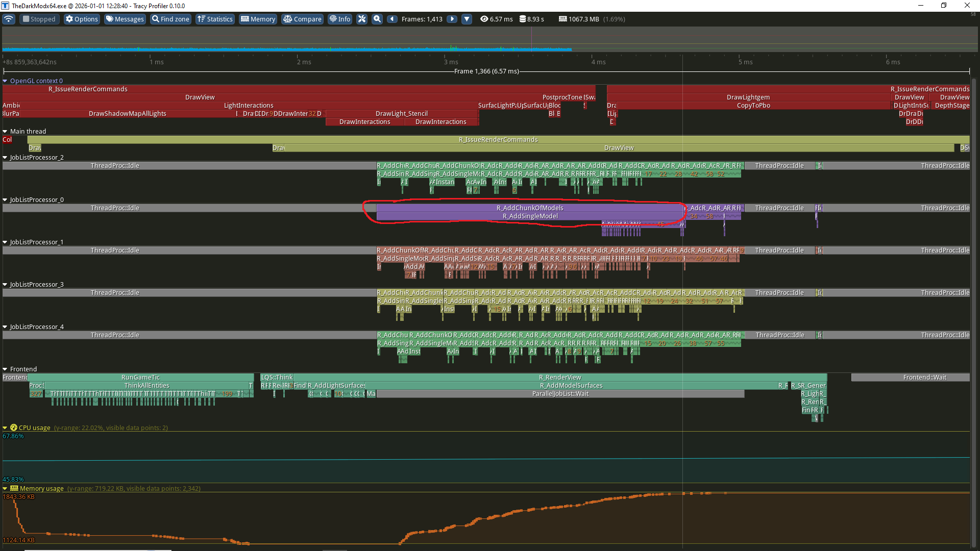
Task: Collapse the CPU usage plot
Action: coord(5,428)
